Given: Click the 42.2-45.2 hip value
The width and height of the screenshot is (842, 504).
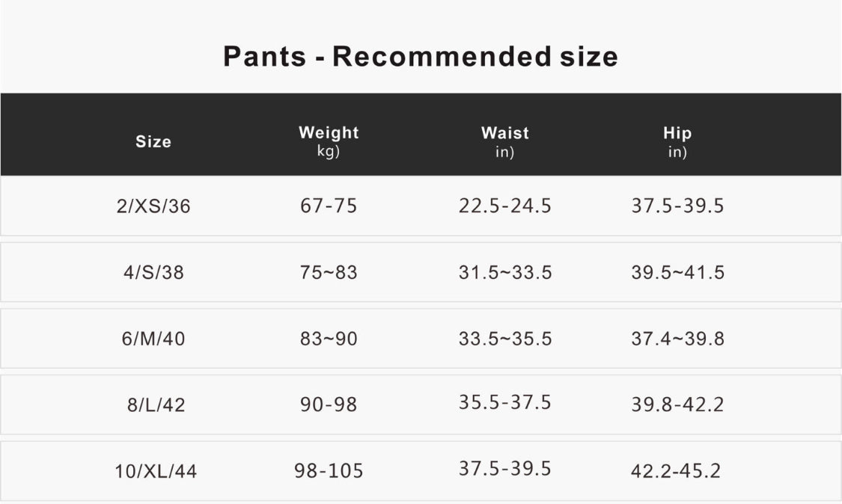Looking at the screenshot, I should pyautogui.click(x=676, y=471).
